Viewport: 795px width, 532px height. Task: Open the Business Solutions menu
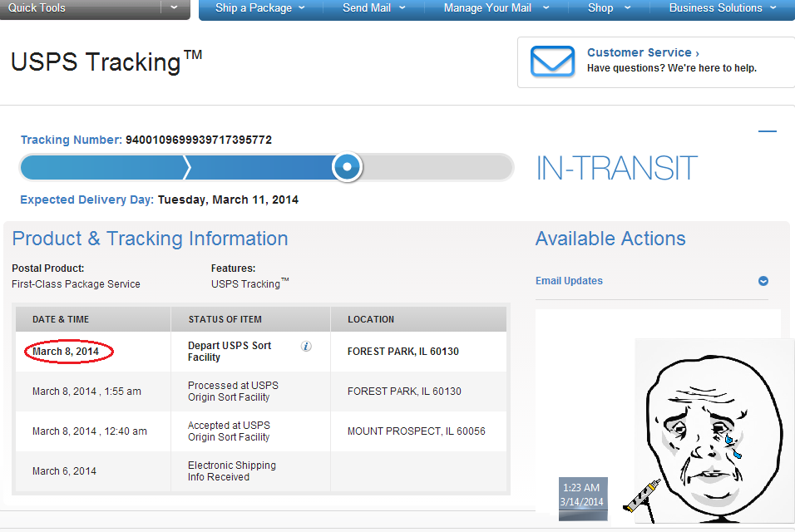coord(722,8)
